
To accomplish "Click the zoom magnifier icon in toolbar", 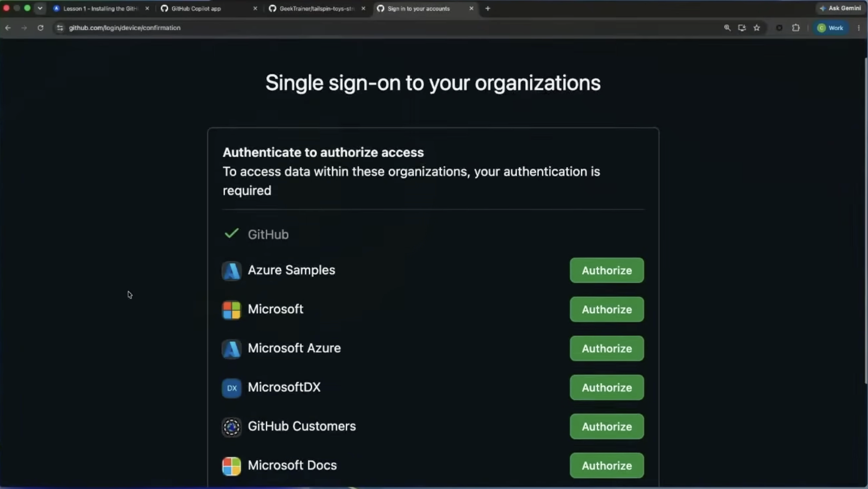I will (x=727, y=28).
